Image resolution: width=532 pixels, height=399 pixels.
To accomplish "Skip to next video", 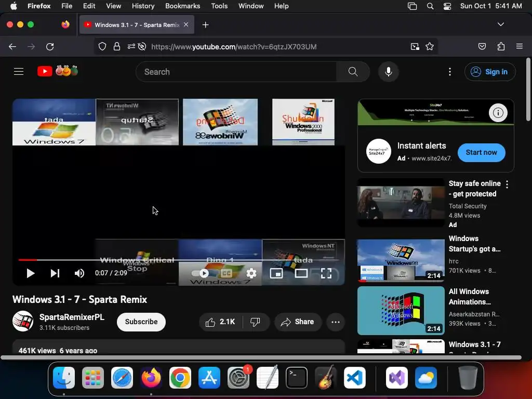I will coord(55,273).
